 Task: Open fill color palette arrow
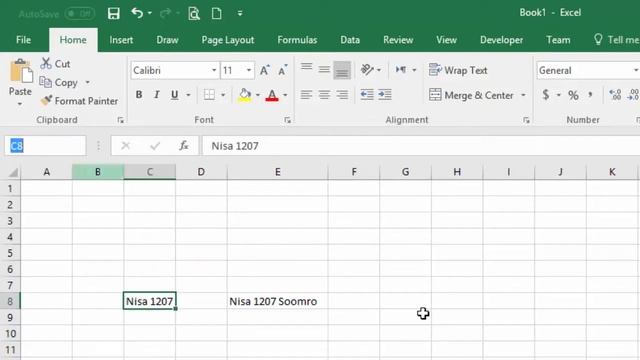[258, 95]
